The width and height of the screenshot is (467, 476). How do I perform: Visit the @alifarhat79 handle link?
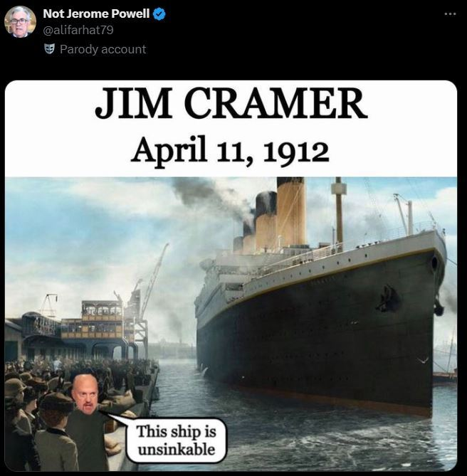(78, 30)
